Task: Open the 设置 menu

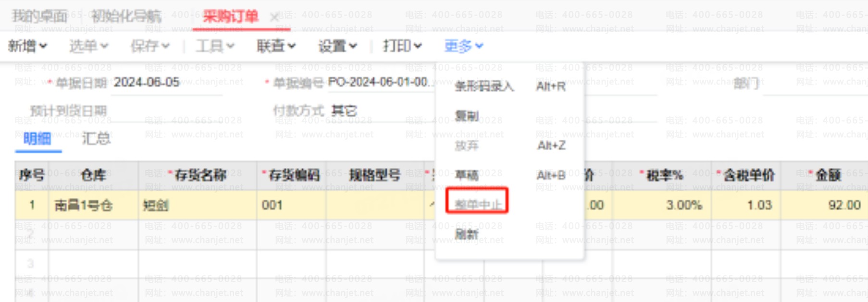Action: click(x=337, y=46)
